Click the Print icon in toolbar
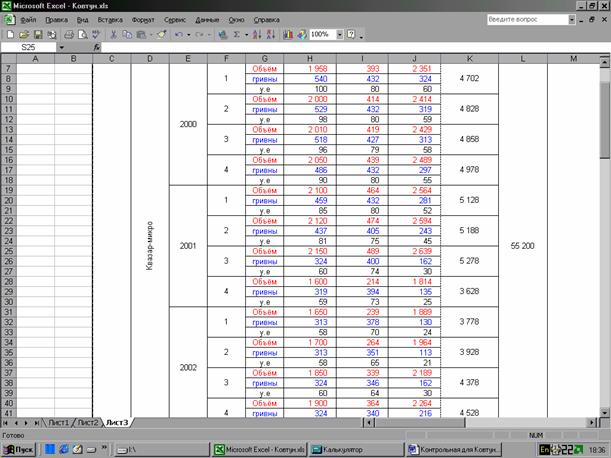611x458 pixels. 68,34
